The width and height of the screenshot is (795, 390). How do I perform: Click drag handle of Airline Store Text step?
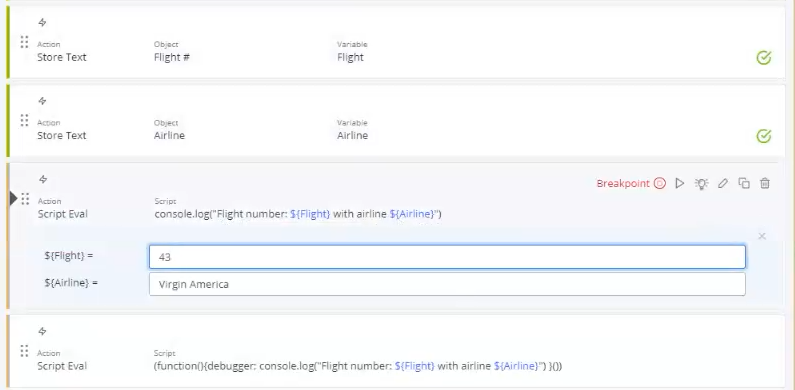pos(24,120)
